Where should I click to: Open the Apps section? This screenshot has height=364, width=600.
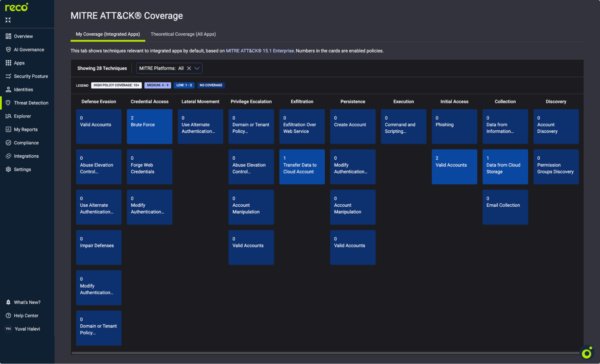tap(19, 63)
